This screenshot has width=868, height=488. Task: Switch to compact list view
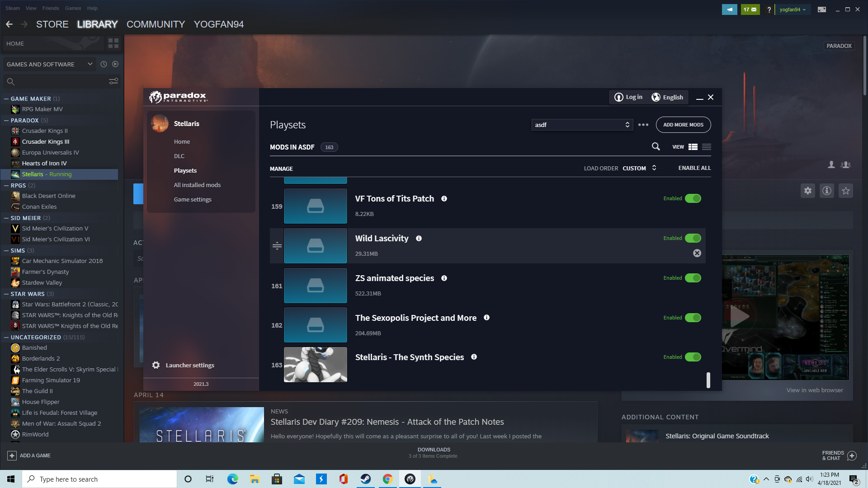click(x=707, y=147)
